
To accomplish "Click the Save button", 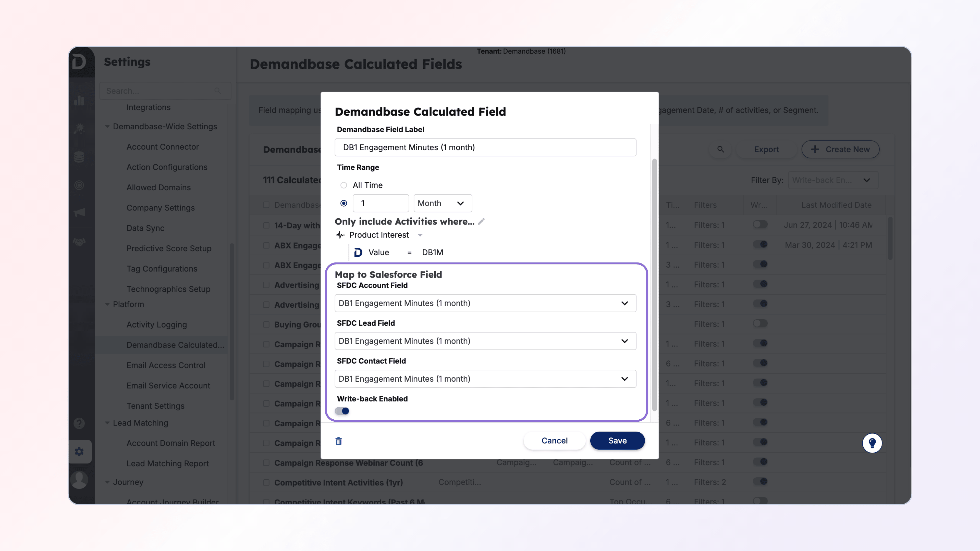I will 617,441.
